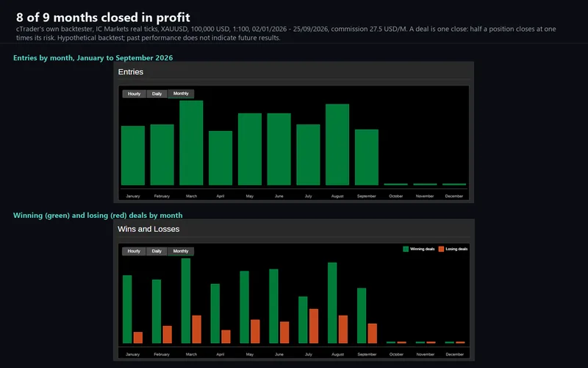Switch Entries chart to Hourly tab
Screen dimensions: 588x368
point(134,94)
